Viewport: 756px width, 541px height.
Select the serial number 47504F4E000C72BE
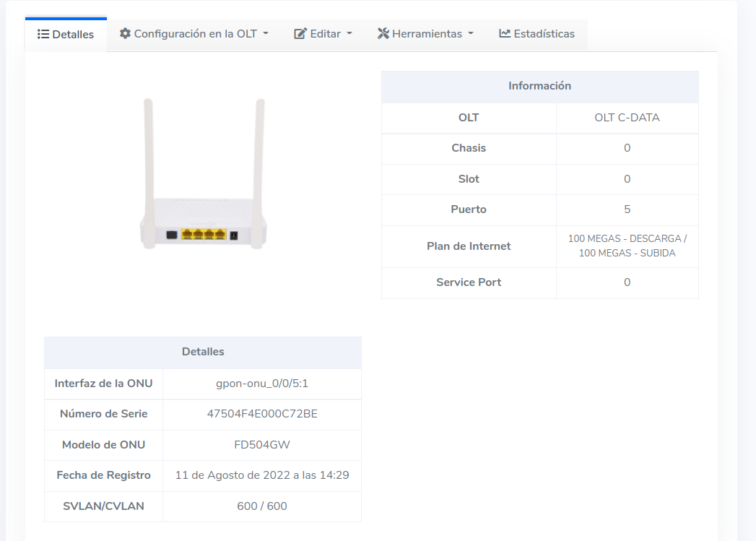(x=262, y=414)
